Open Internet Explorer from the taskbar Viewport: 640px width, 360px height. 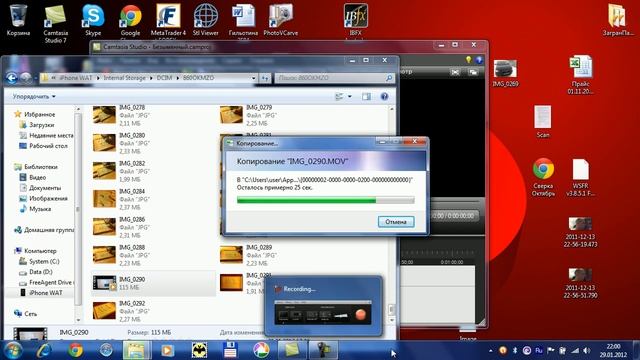[44, 350]
